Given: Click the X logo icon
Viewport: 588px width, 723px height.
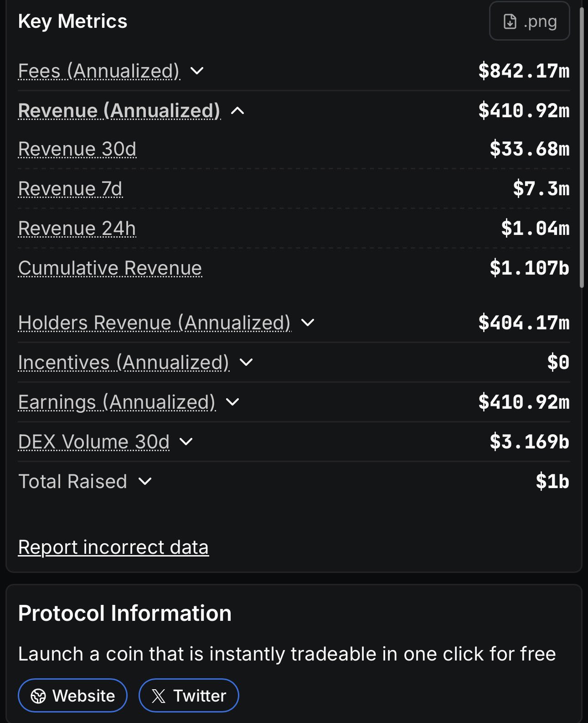Looking at the screenshot, I should (159, 696).
